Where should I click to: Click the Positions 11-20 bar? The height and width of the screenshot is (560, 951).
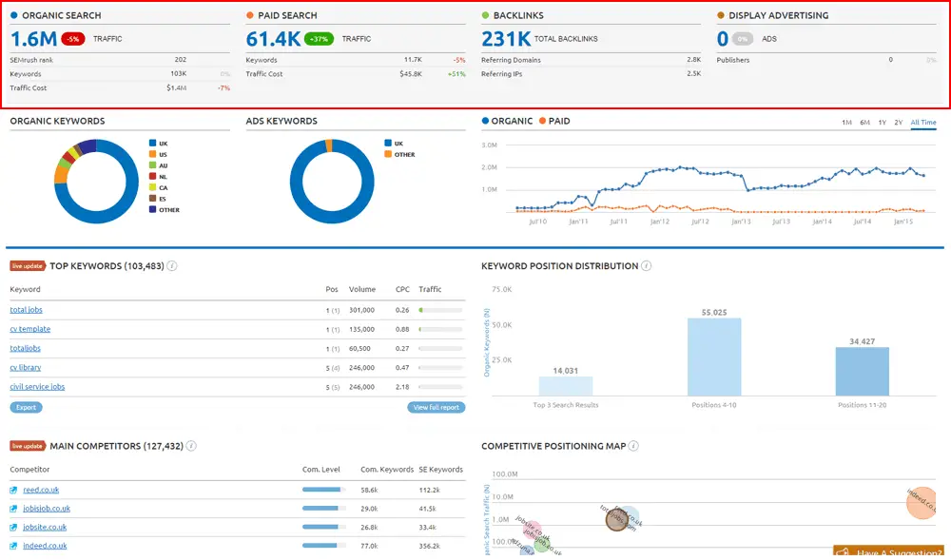[x=863, y=372]
